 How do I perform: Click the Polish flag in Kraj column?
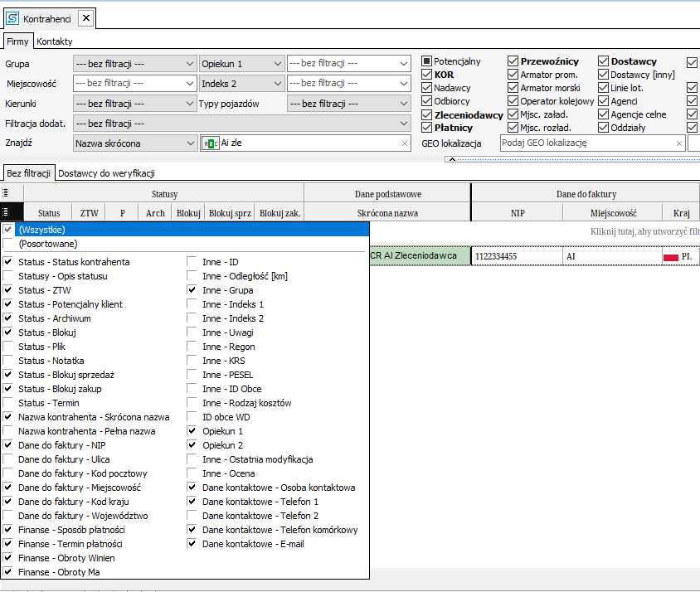(671, 257)
